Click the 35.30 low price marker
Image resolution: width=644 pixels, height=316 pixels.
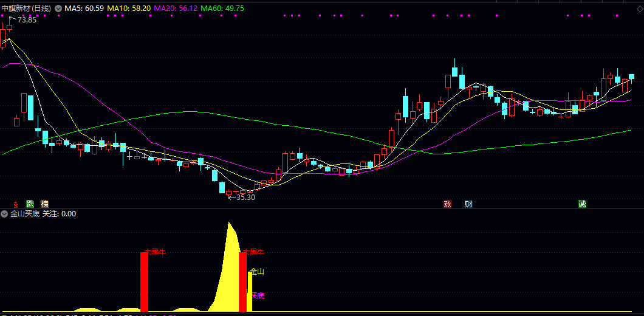[x=245, y=197]
